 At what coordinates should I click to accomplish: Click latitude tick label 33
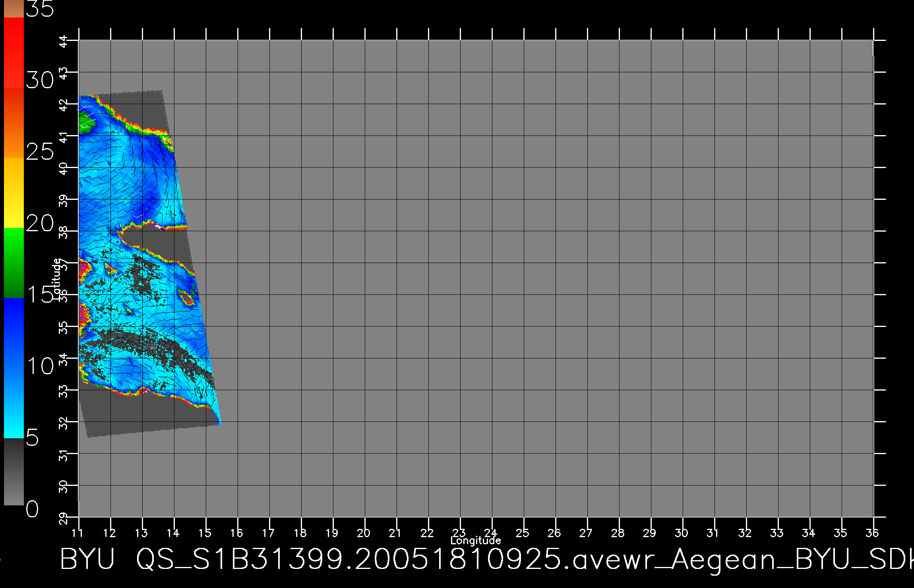coord(64,391)
